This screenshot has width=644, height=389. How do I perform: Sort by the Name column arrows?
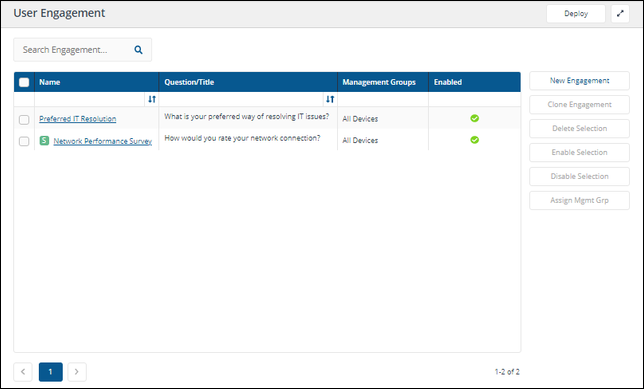click(152, 99)
